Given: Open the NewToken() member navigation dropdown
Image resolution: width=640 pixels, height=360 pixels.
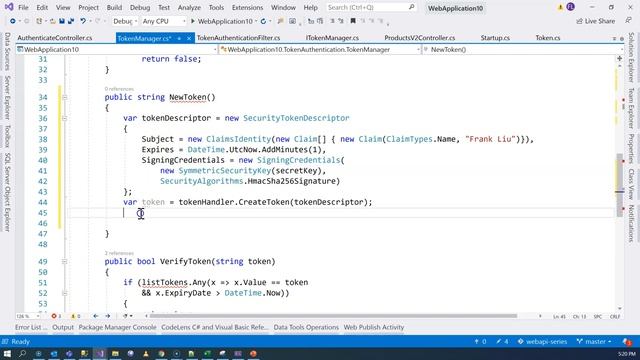Looking at the screenshot, I should [x=523, y=49].
